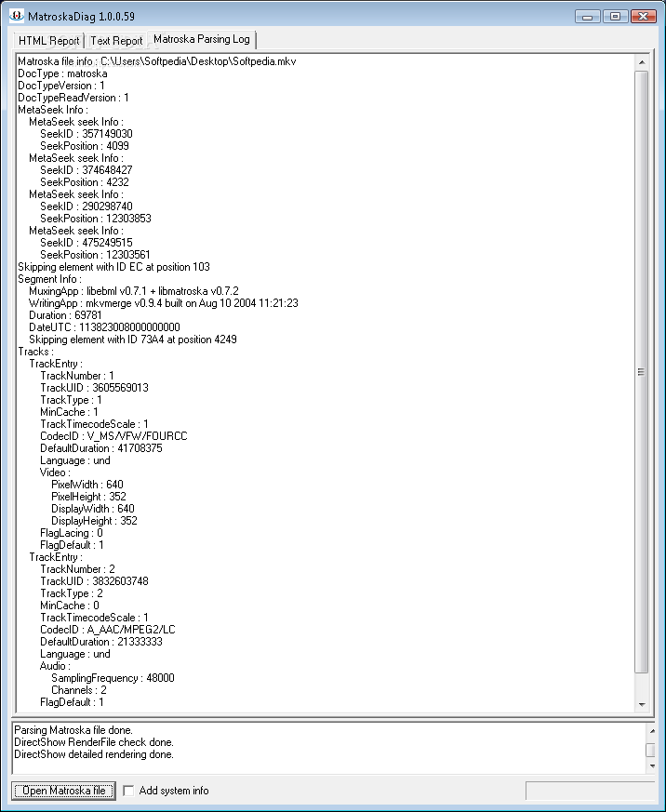666x812 pixels.
Task: Click the MatroskaDiag app icon in title bar
Action: coord(17,16)
